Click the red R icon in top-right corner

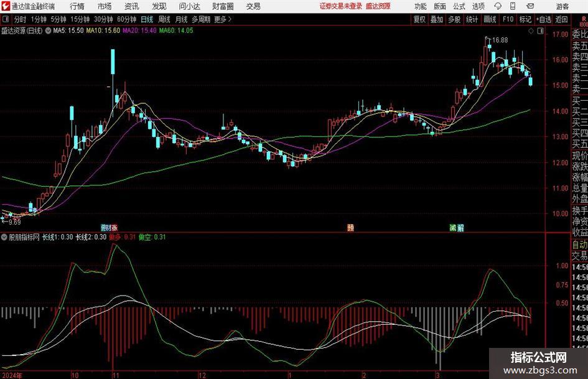pyautogui.click(x=584, y=21)
